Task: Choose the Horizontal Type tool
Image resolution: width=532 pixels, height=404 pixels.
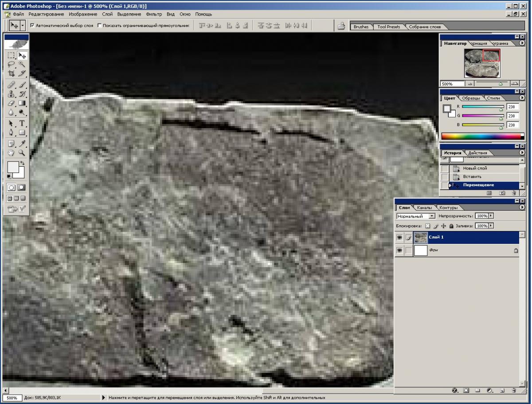Action: click(22, 123)
